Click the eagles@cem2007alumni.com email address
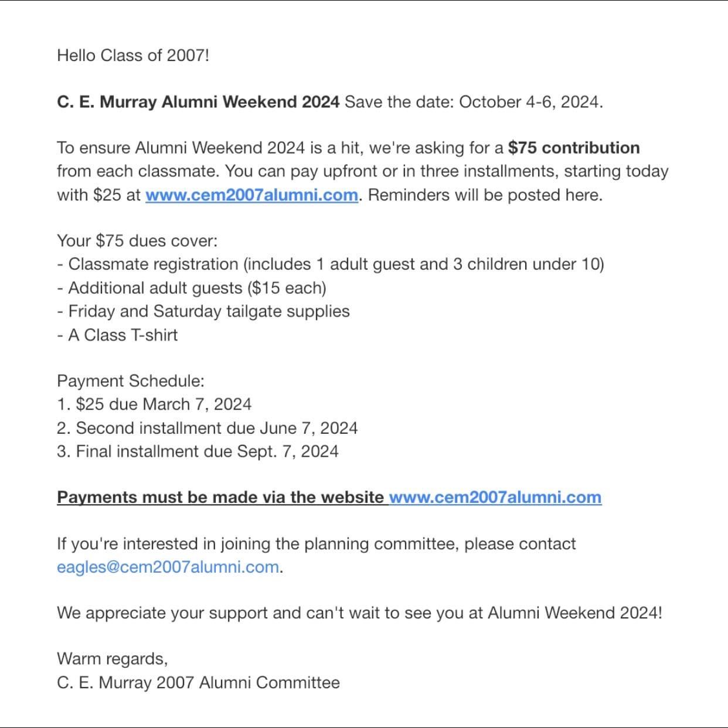Viewport: 728px width, 728px height. (x=168, y=567)
